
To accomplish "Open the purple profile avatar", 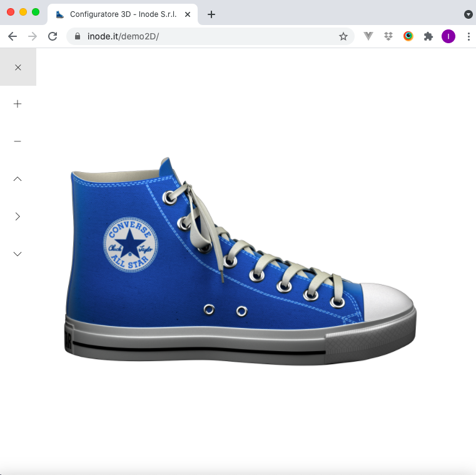I will coord(448,36).
